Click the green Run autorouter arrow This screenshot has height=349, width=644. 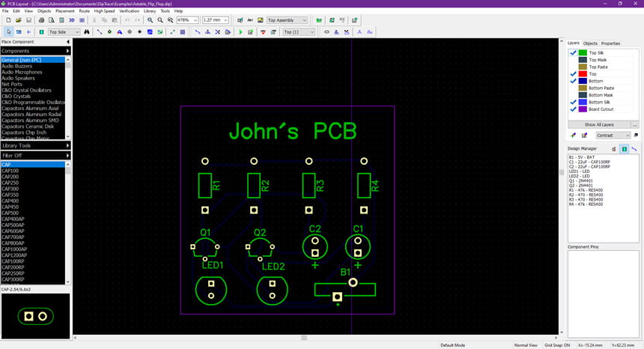click(240, 31)
